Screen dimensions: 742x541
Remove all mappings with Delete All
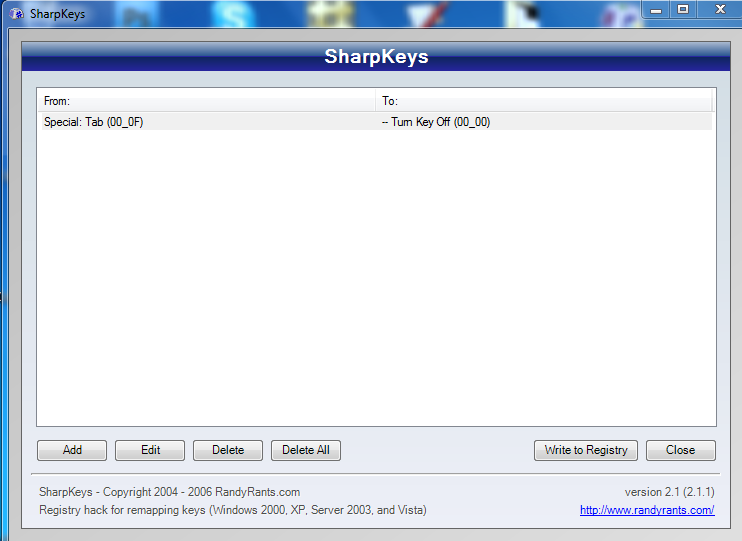tap(306, 450)
